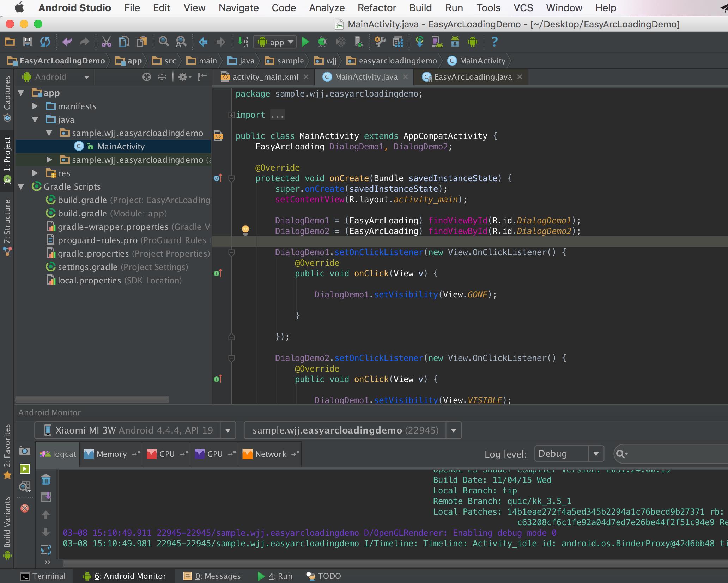The image size is (728, 583).
Task: Collapse the app module tree node
Action: (x=21, y=93)
